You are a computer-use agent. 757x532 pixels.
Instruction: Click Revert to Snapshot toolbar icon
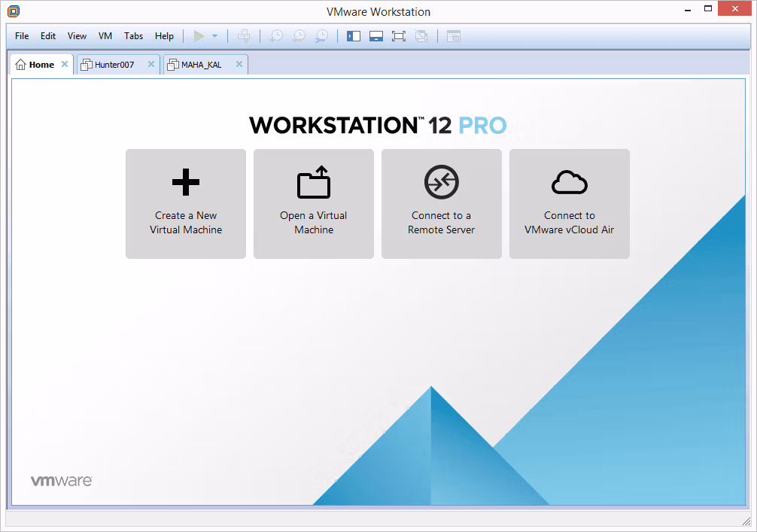pyautogui.click(x=299, y=36)
